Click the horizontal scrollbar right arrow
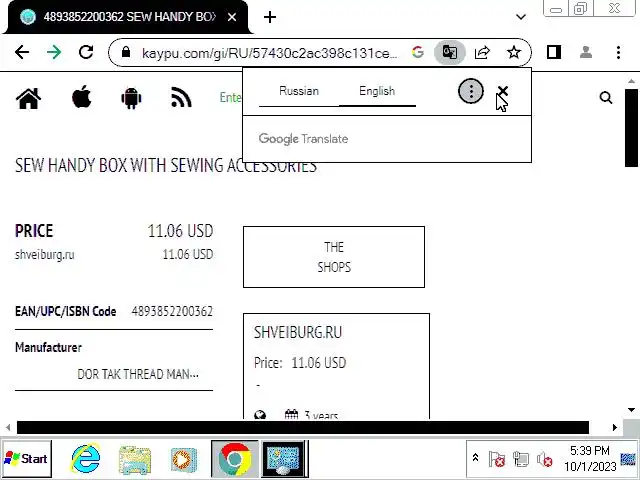The image size is (640, 480). (x=614, y=427)
